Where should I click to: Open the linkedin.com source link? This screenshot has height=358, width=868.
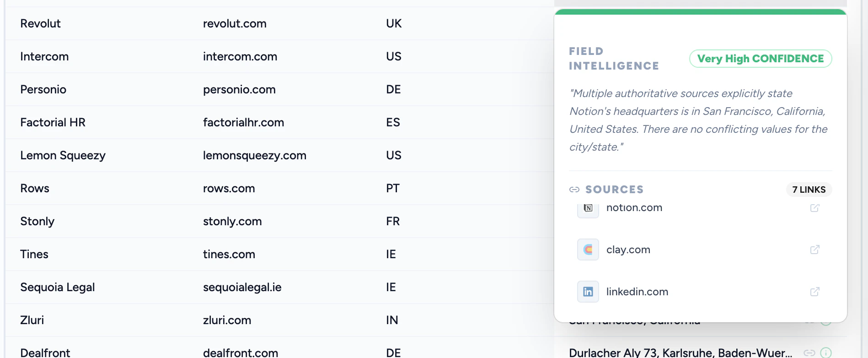637,292
